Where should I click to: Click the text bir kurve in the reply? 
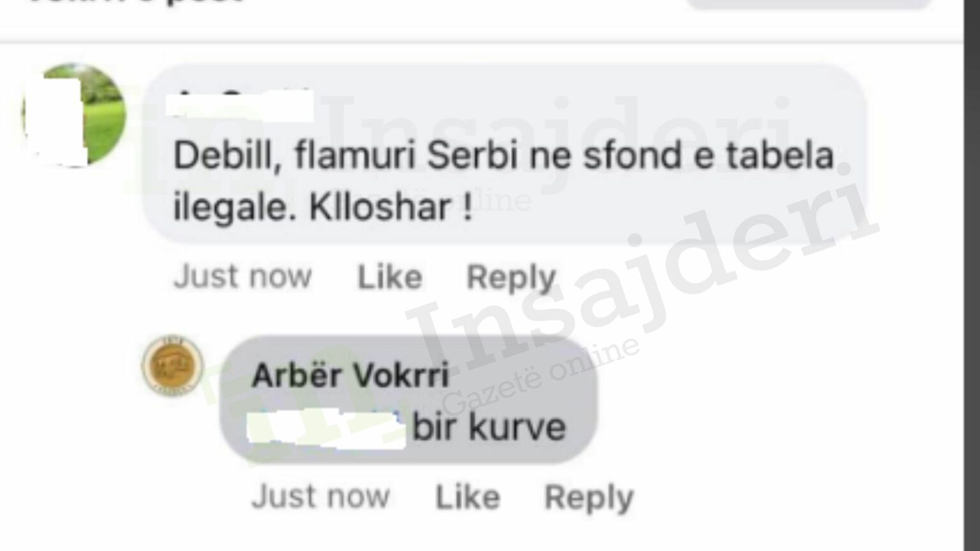coord(489,427)
